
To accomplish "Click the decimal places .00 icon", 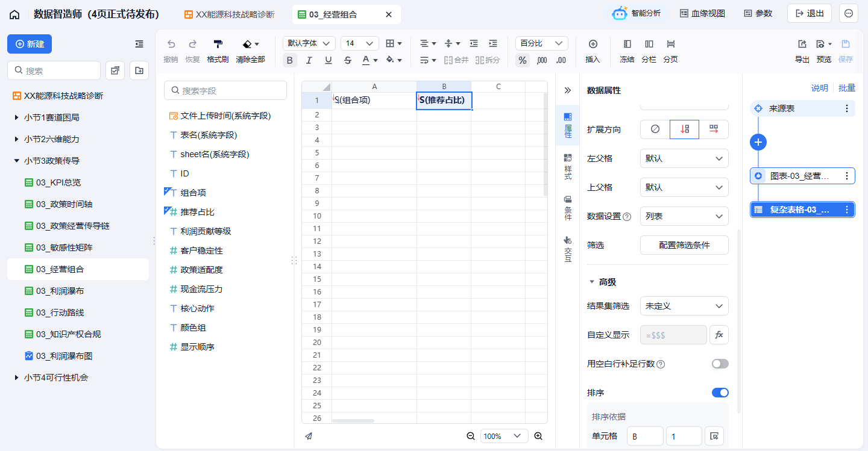I will (x=561, y=60).
